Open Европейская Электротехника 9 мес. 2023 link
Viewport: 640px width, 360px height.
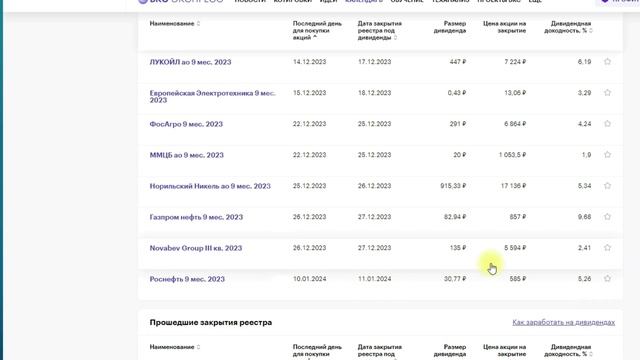point(212,96)
